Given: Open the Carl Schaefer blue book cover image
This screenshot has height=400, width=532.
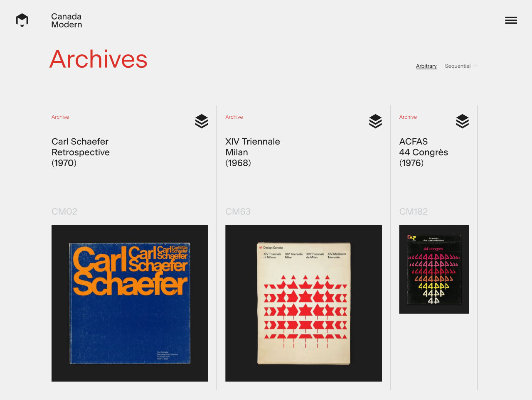Looking at the screenshot, I should coord(130,303).
